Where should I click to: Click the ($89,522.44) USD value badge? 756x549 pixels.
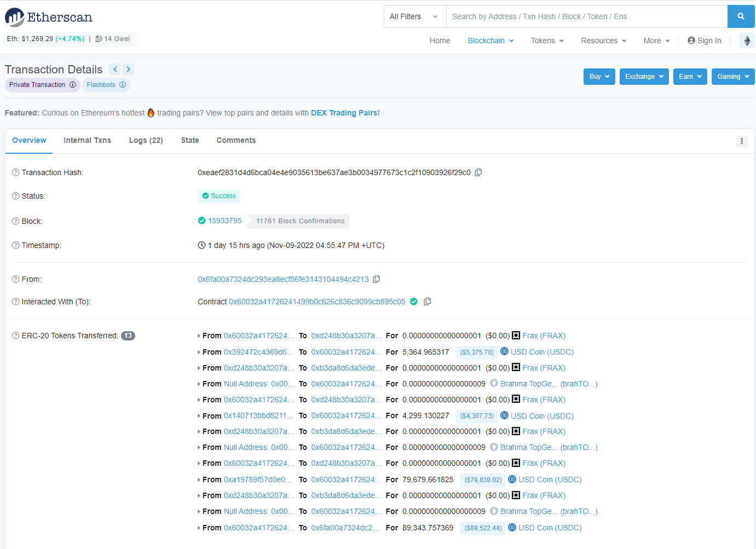click(483, 528)
